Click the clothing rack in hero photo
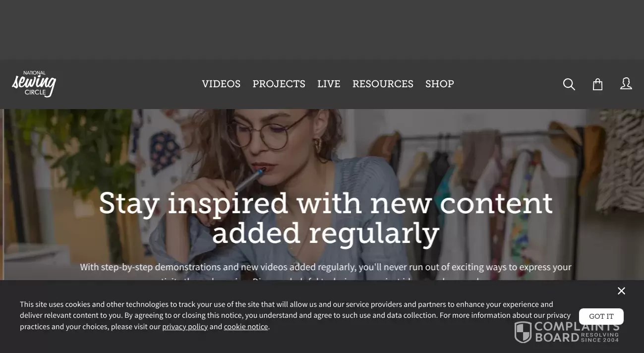This screenshot has height=353, width=644. 501,188
